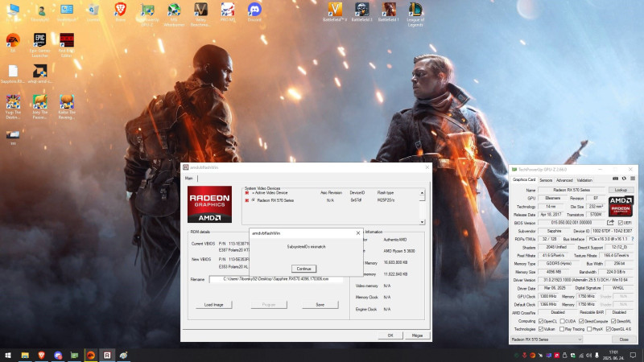Viewport: 644px width, 362px height.
Task: Open the EA app desktop icon
Action: pos(13,43)
